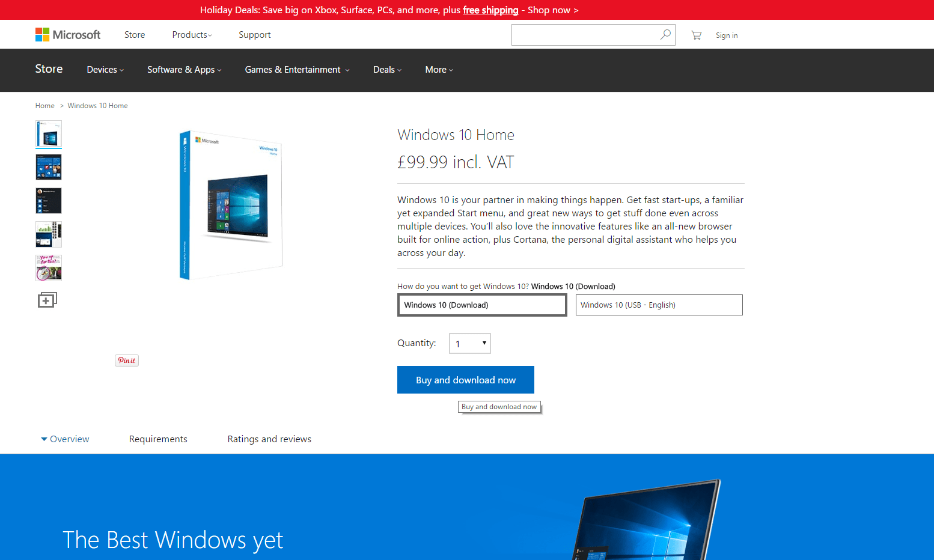Open the expand gallery plus icon
This screenshot has width=934, height=560.
tap(47, 300)
